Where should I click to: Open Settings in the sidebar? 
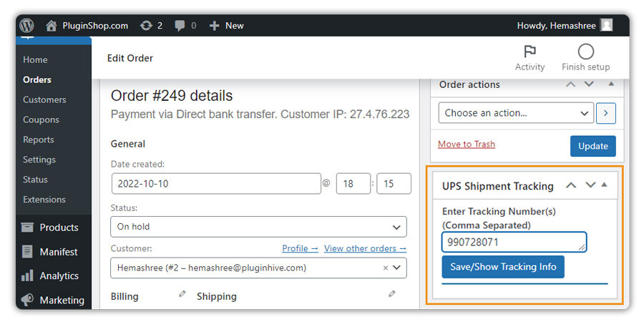tap(39, 160)
